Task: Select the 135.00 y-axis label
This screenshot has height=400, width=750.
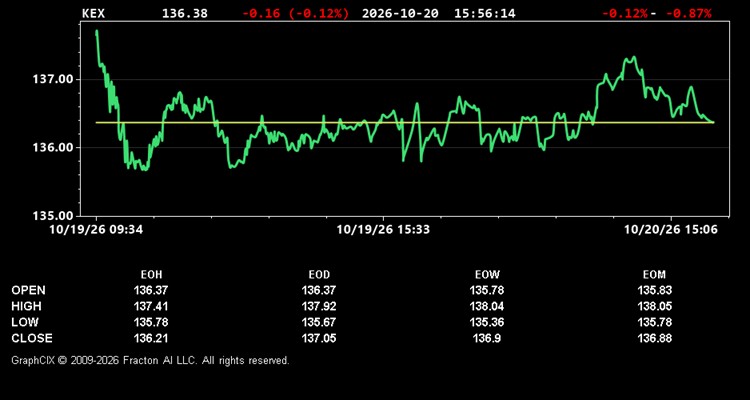Action: 54,216
